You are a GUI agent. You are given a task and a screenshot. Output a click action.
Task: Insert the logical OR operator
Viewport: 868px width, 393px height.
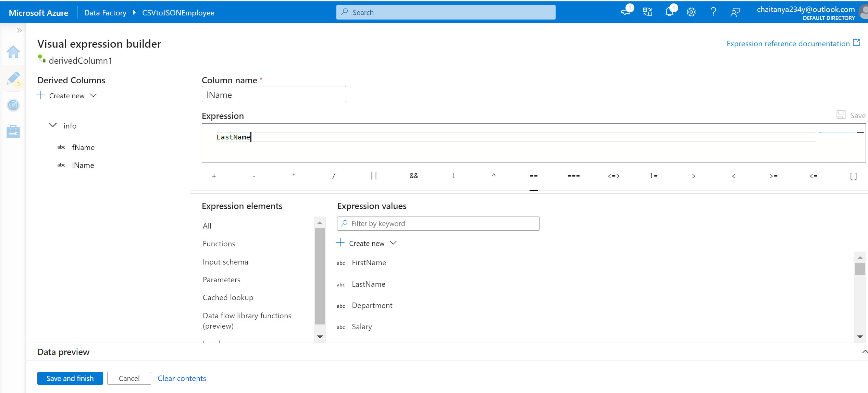[374, 176]
